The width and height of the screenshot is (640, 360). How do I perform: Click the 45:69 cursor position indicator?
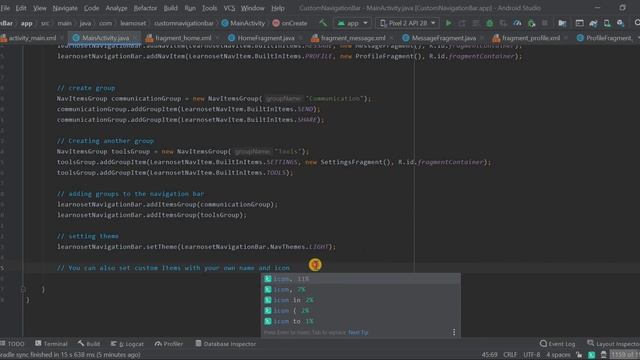[x=489, y=355]
